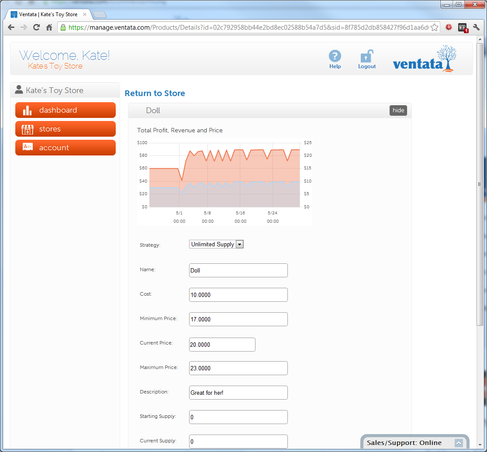Image resolution: width=487 pixels, height=452 pixels.
Task: Click the scrollbar down arrow
Action: click(480, 444)
